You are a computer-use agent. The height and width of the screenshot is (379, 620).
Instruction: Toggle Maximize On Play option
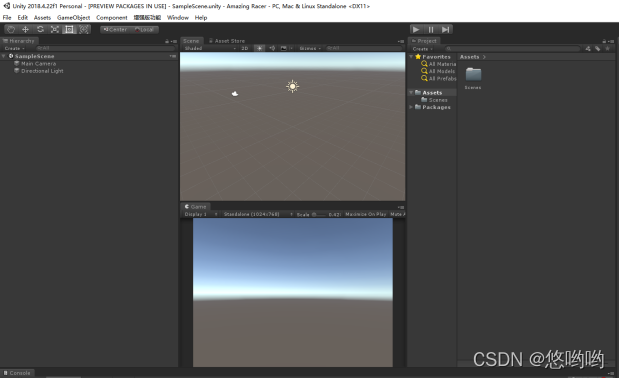tap(365, 214)
